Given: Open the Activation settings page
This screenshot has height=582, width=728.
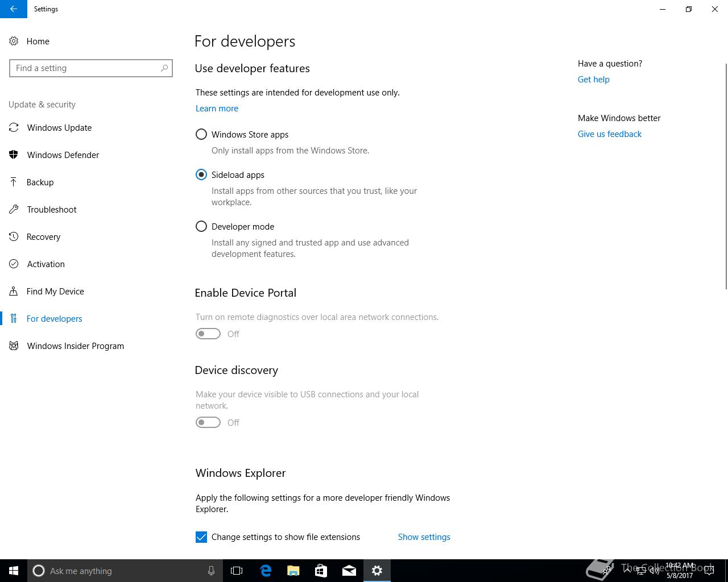Looking at the screenshot, I should coord(45,264).
